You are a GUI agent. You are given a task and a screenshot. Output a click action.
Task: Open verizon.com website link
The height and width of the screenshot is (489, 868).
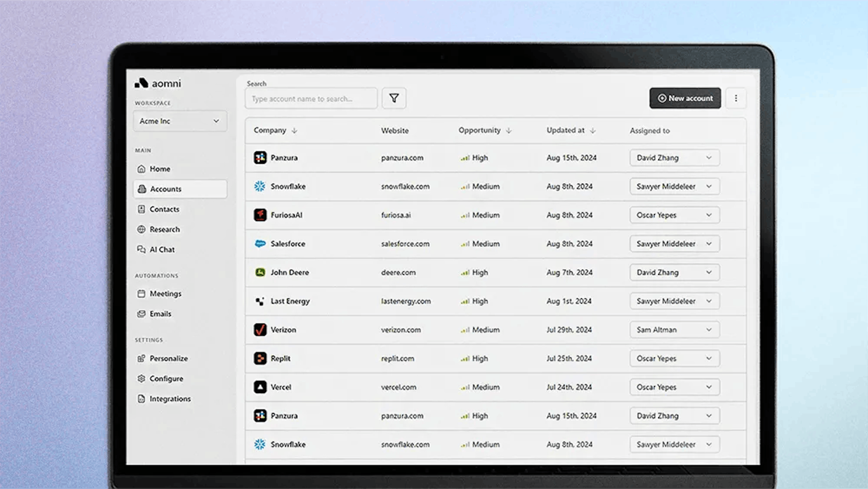[x=401, y=330]
